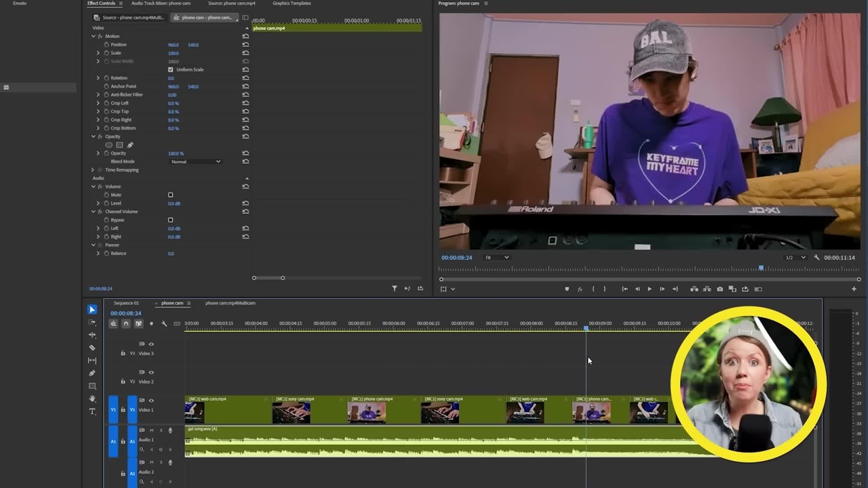The image size is (868, 488).
Task: Reset the Scale parameter
Action: [245, 53]
